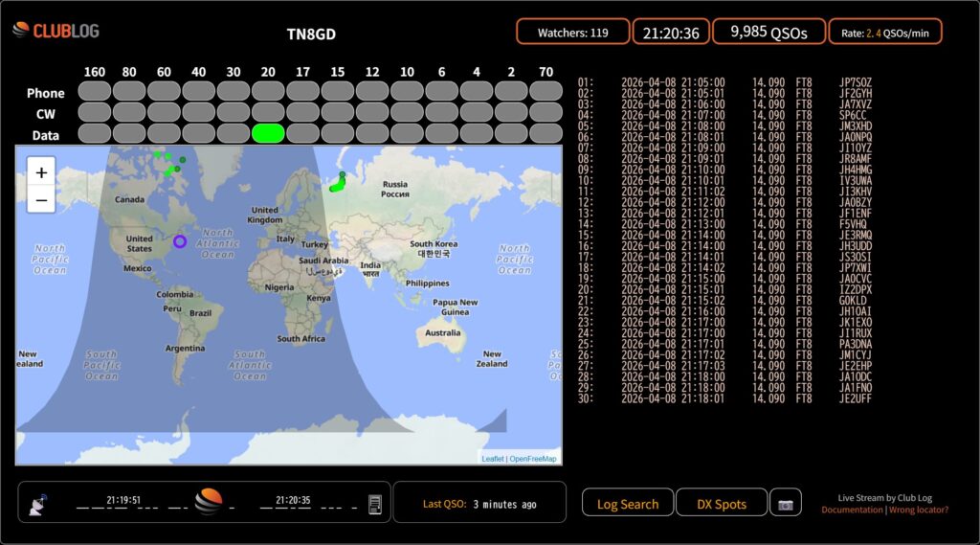Image resolution: width=980 pixels, height=545 pixels.
Task: Click the Wrong locator? link
Action: pyautogui.click(x=920, y=510)
